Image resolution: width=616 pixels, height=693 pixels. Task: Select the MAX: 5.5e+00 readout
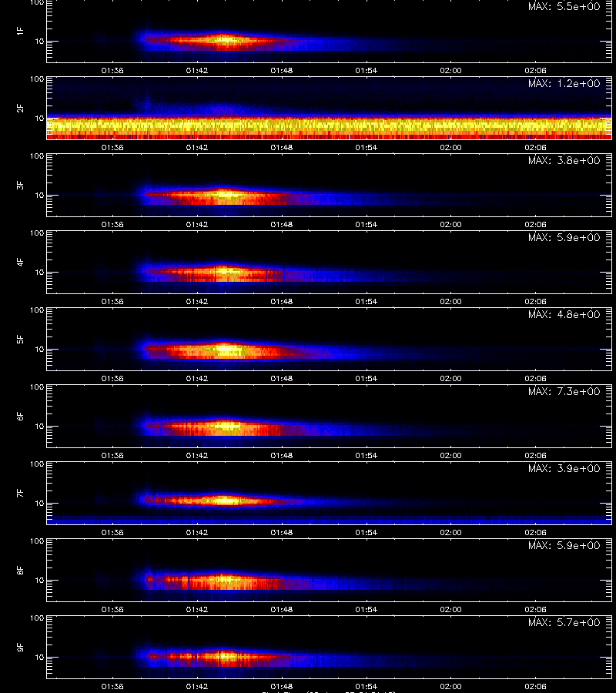click(564, 7)
